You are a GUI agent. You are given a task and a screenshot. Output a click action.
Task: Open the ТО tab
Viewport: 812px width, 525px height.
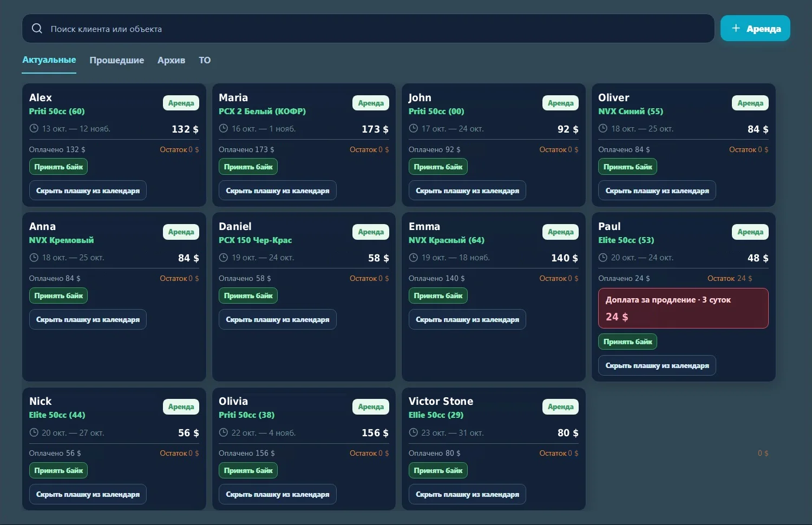coord(205,60)
